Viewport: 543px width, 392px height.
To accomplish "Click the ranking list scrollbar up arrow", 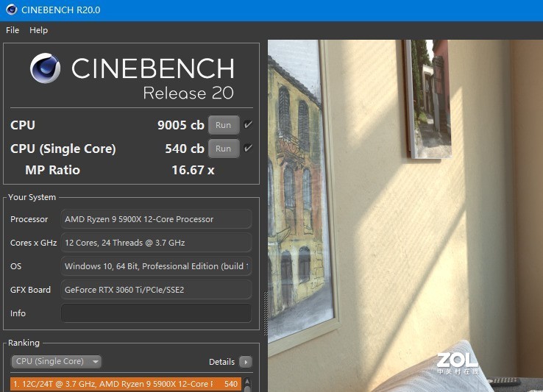I will [247, 381].
